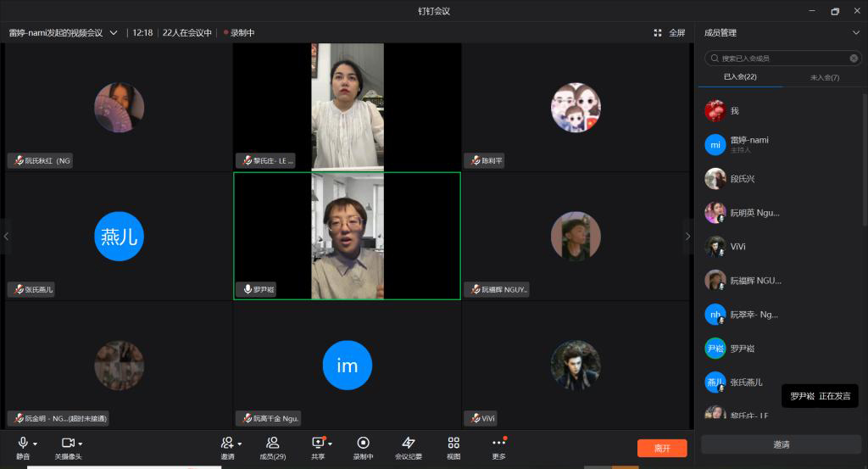Collapse the 成员管理 panel chevron

point(854,33)
